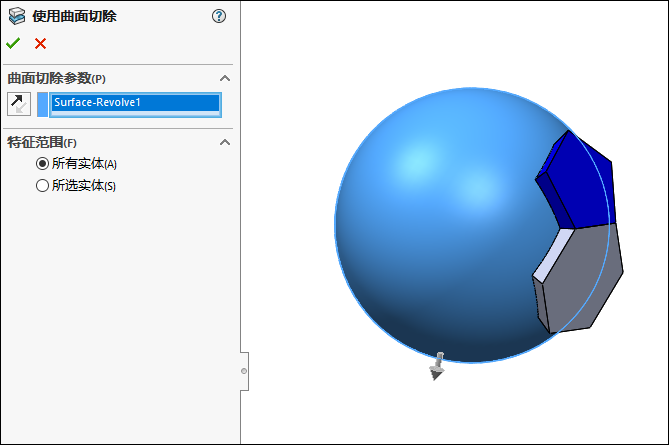Image resolution: width=669 pixels, height=445 pixels.
Task: Click the 特征范围(F) heading
Action: [x=42, y=143]
